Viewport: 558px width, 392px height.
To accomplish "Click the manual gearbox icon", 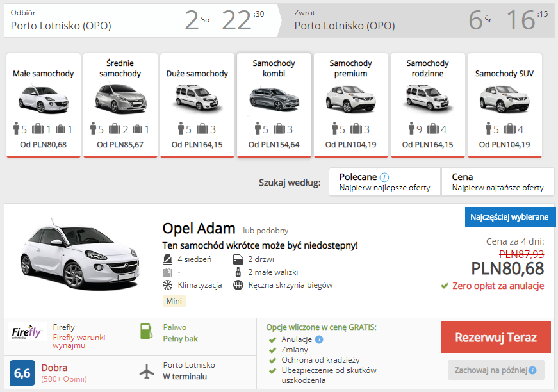I will pyautogui.click(x=238, y=285).
